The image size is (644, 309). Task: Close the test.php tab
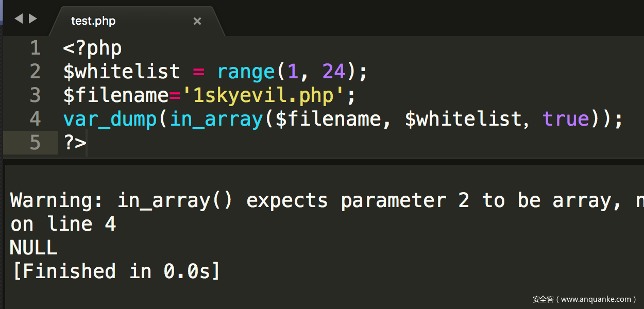click(197, 21)
